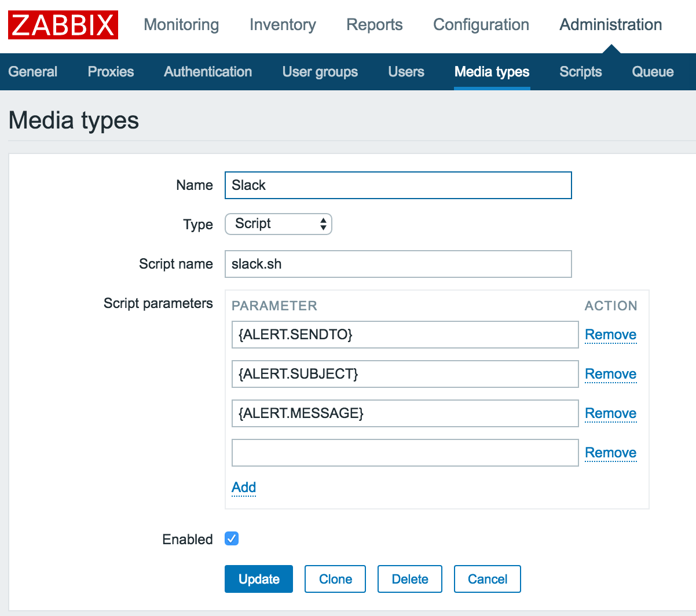
Task: Remove the {ALERT.SENDTO} parameter
Action: (x=611, y=335)
